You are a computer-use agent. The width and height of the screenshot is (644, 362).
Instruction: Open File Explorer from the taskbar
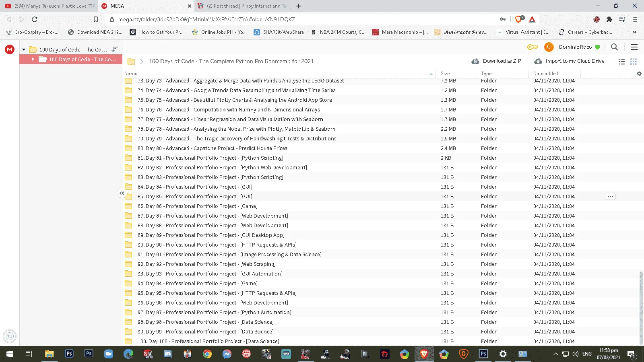(49, 354)
